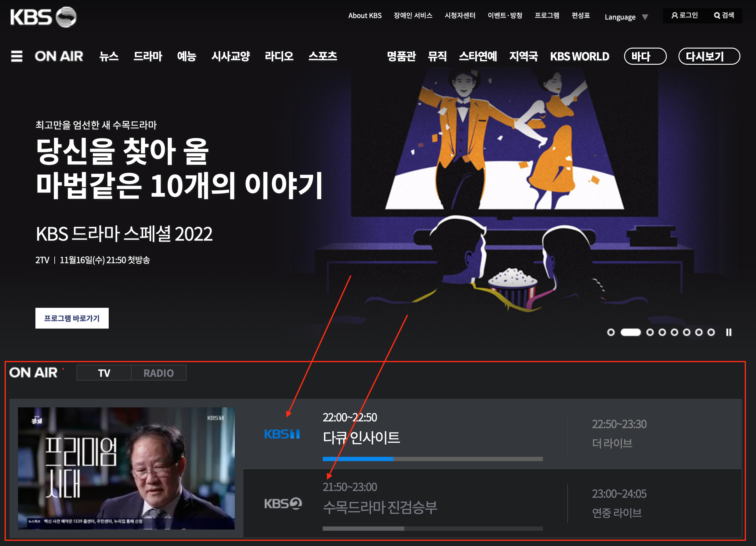Click the 프로그램 바로가기 button
This screenshot has width=756, height=546.
pos(72,318)
